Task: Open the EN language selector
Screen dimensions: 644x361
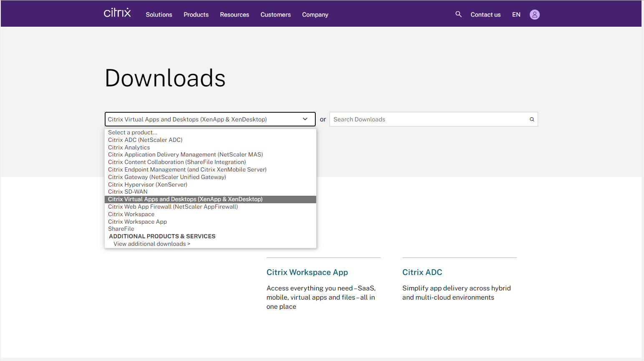Action: [x=516, y=15]
